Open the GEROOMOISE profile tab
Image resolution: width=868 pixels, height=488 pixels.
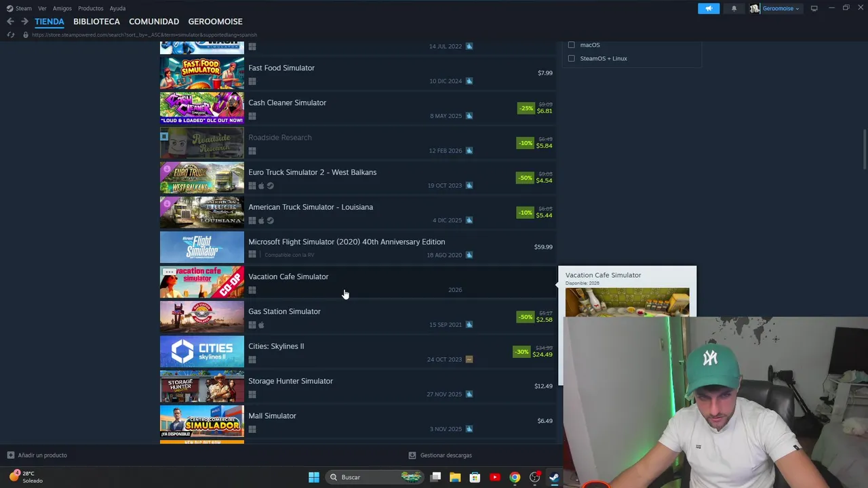215,22
